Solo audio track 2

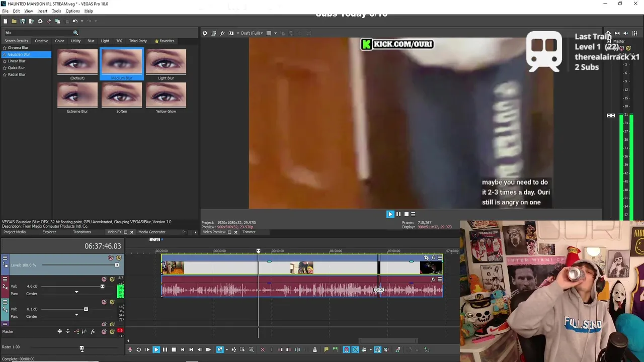(x=112, y=279)
